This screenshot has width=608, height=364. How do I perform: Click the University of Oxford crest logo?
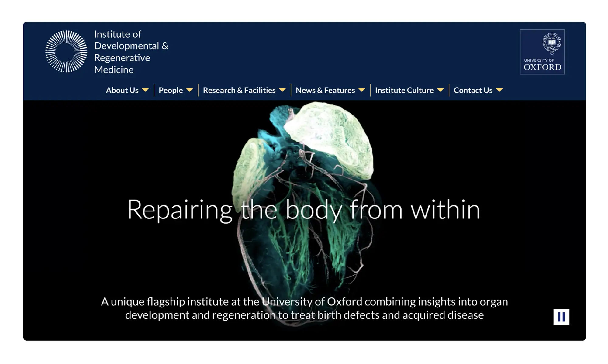(x=542, y=52)
